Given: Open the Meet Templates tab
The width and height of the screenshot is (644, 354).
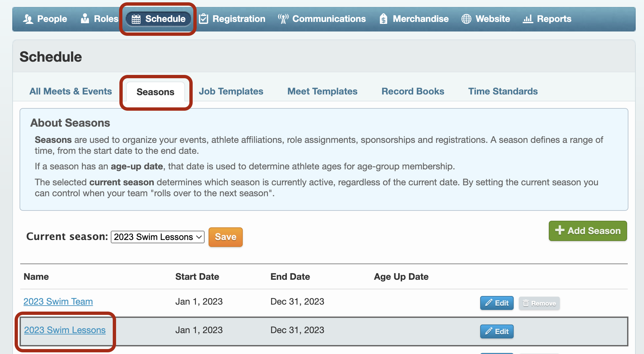Looking at the screenshot, I should (x=322, y=91).
